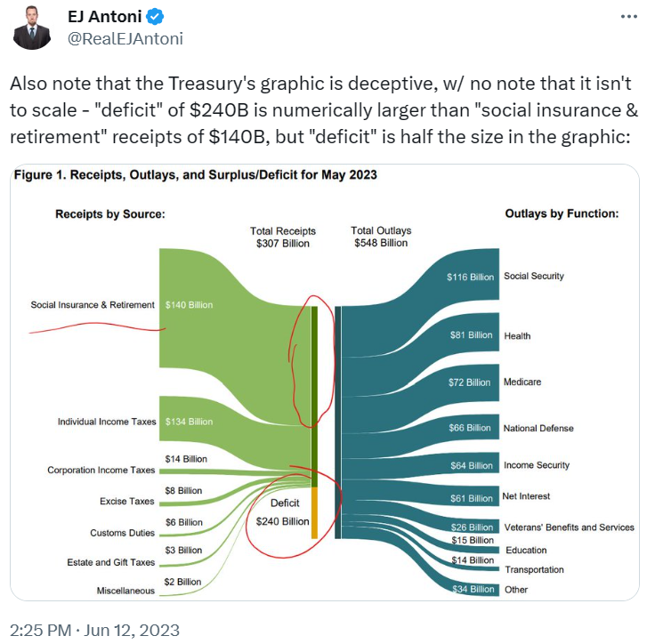655x644 pixels.
Task: Click the dark green Total Receipts bar
Action: 314,397
